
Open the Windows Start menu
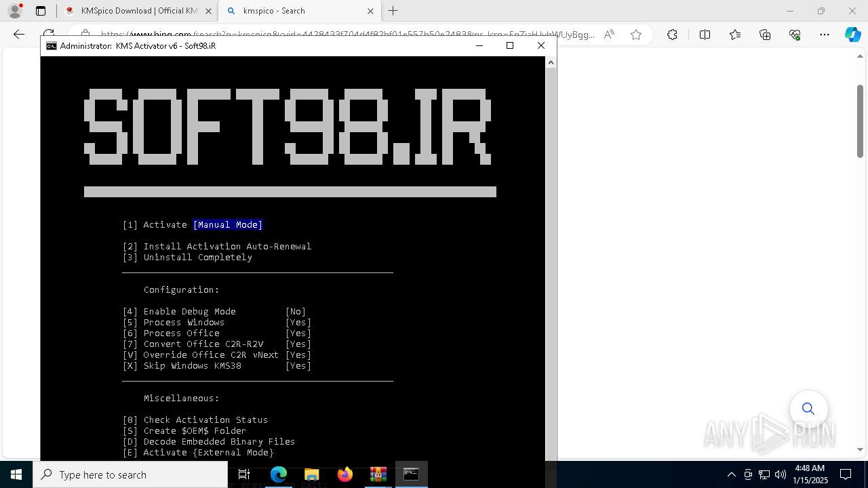tap(16, 474)
